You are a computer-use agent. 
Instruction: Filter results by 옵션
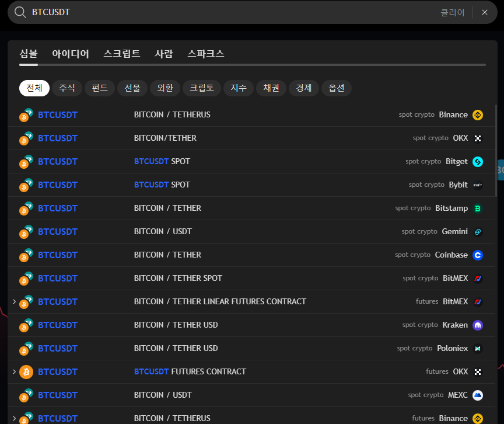(x=337, y=88)
